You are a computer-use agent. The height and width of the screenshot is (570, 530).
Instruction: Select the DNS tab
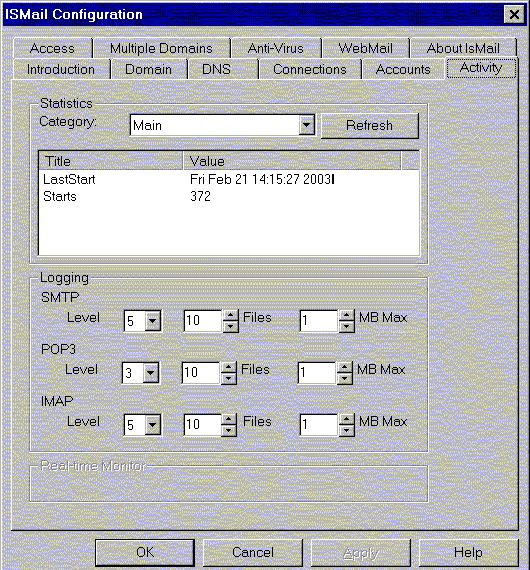[x=216, y=69]
